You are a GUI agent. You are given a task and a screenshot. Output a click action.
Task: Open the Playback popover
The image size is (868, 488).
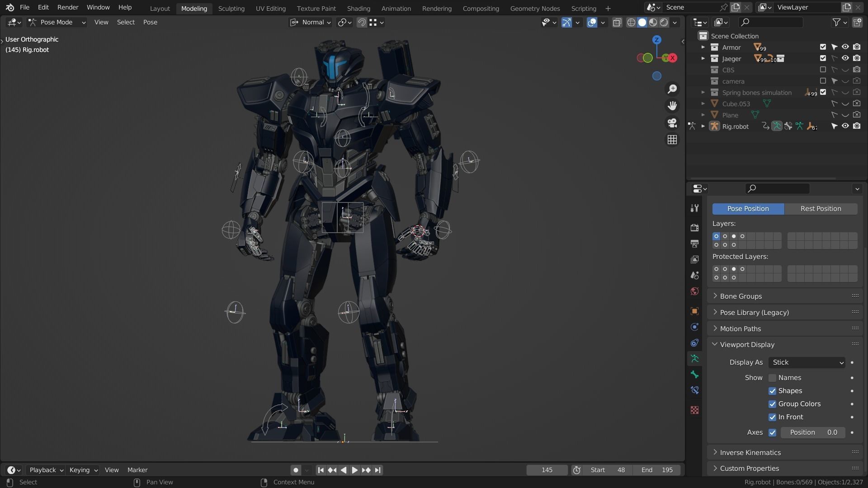pyautogui.click(x=45, y=470)
